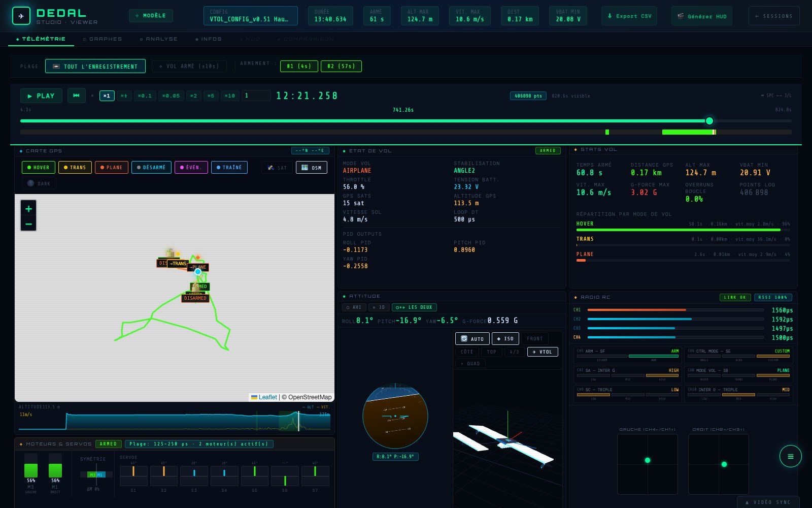This screenshot has width=812, height=508.
Task: Select VTOL aircraft model
Action: pyautogui.click(x=543, y=352)
